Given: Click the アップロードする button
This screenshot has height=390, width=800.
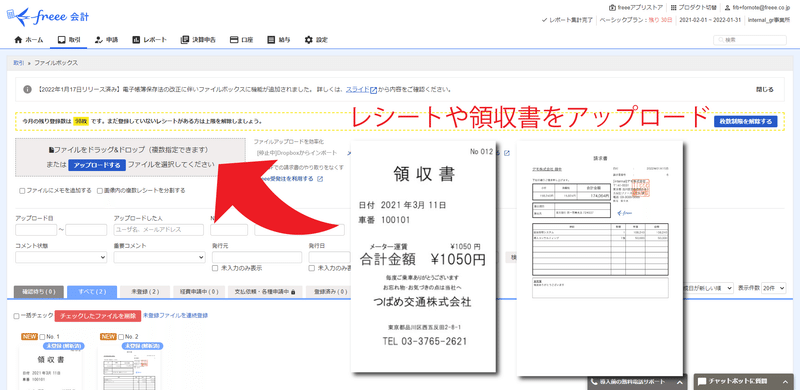Looking at the screenshot, I should point(97,165).
